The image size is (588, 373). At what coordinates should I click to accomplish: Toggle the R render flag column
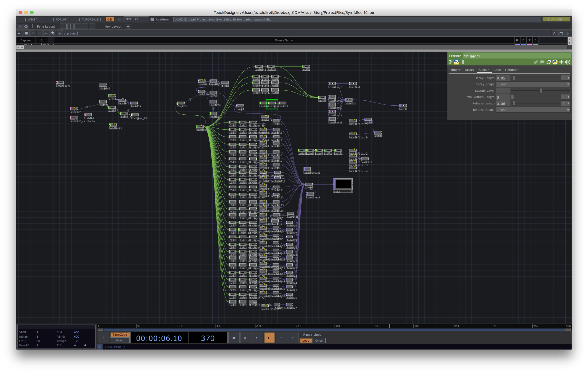click(517, 40)
